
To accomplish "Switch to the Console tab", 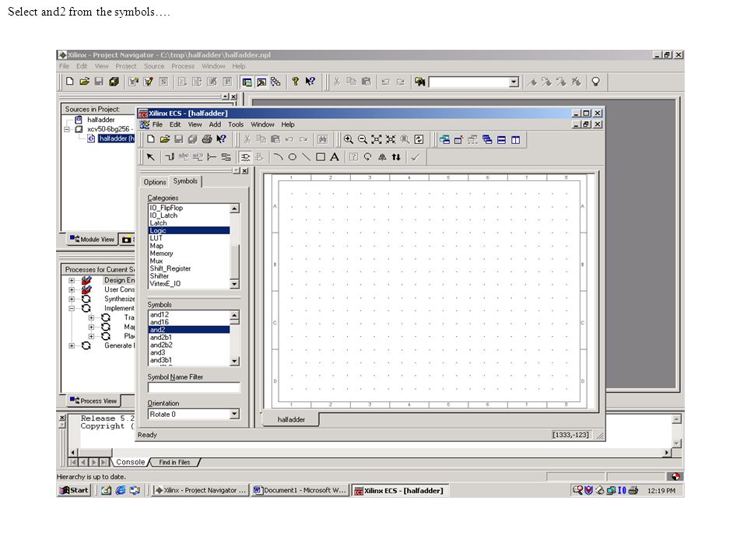I will 130,462.
